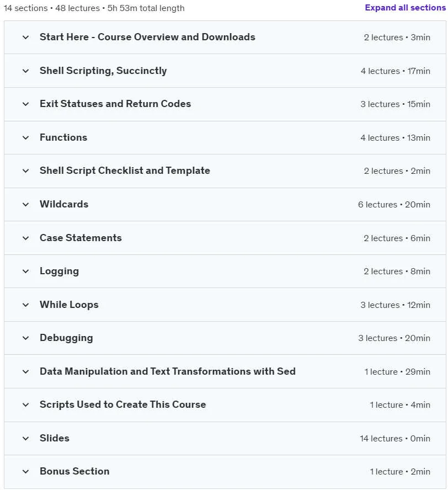The image size is (448, 490).
Task: Expand the Start Here chevron arrow
Action: (x=25, y=37)
